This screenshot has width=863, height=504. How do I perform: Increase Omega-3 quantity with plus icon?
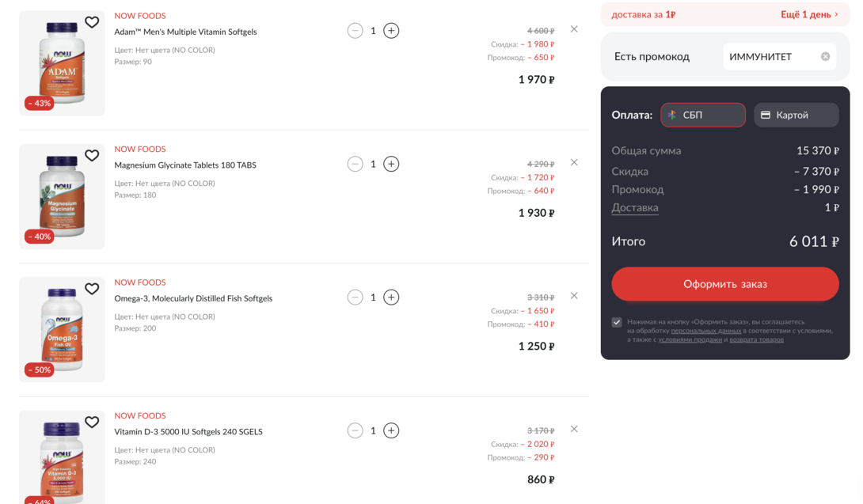point(391,297)
